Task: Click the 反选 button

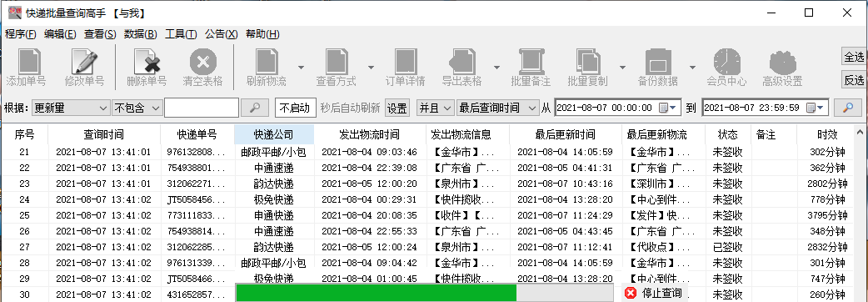Action: click(854, 80)
